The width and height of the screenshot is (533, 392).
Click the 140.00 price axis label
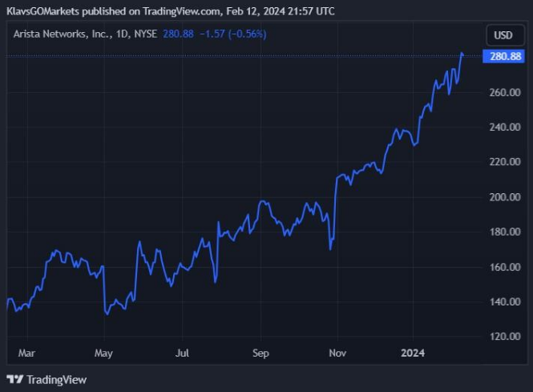pos(505,302)
